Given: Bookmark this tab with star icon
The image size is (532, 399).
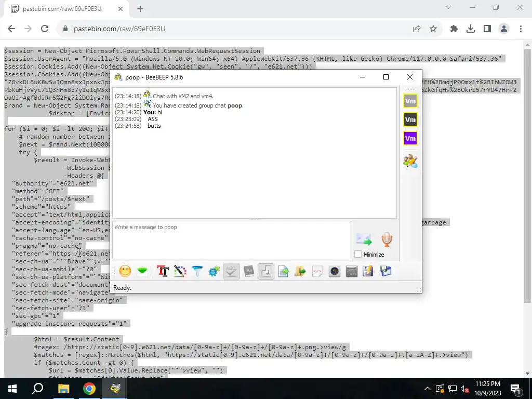Looking at the screenshot, I should click(433, 29).
